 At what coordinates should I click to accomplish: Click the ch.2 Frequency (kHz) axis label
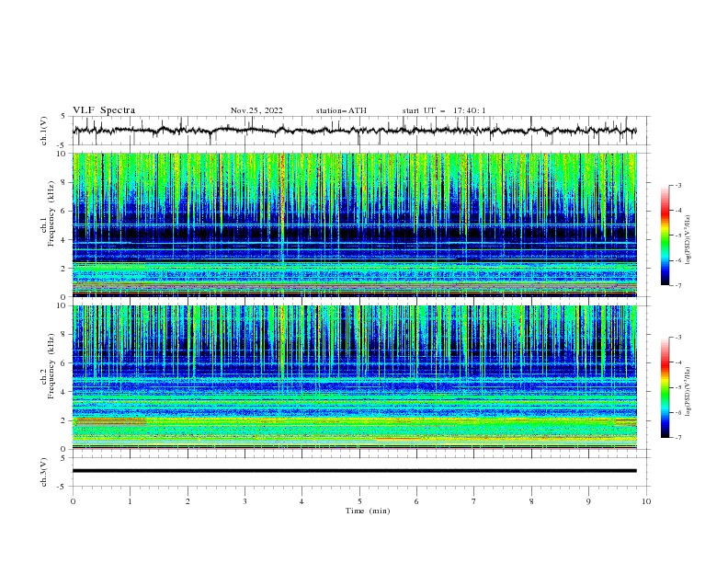pos(48,366)
